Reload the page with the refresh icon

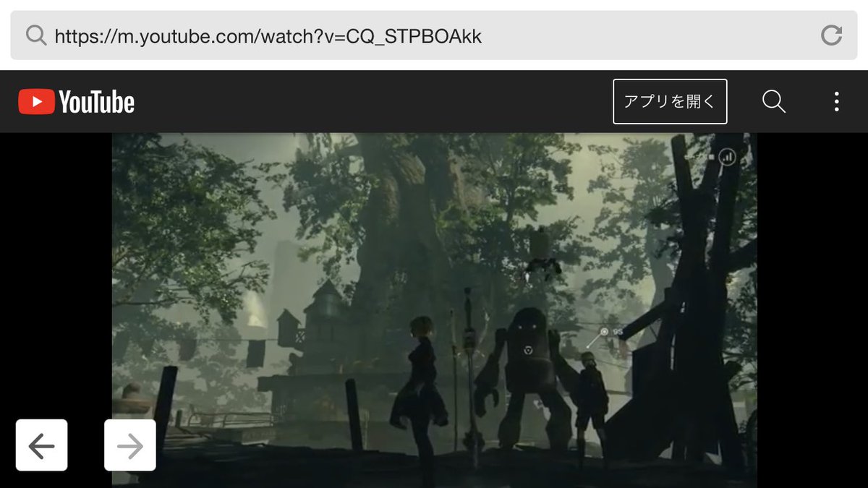[831, 35]
